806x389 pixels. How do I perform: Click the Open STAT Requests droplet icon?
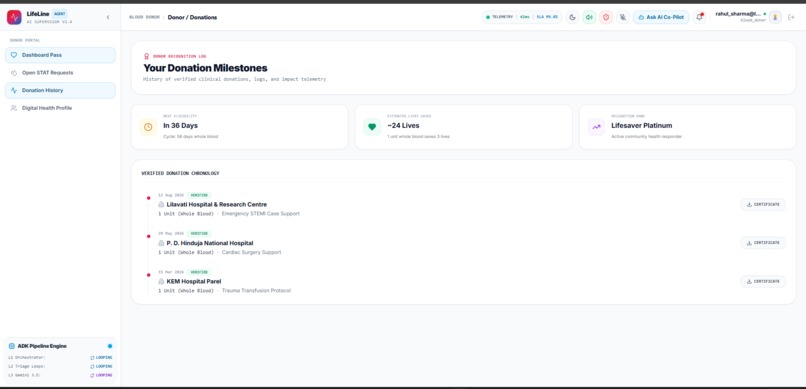point(14,73)
